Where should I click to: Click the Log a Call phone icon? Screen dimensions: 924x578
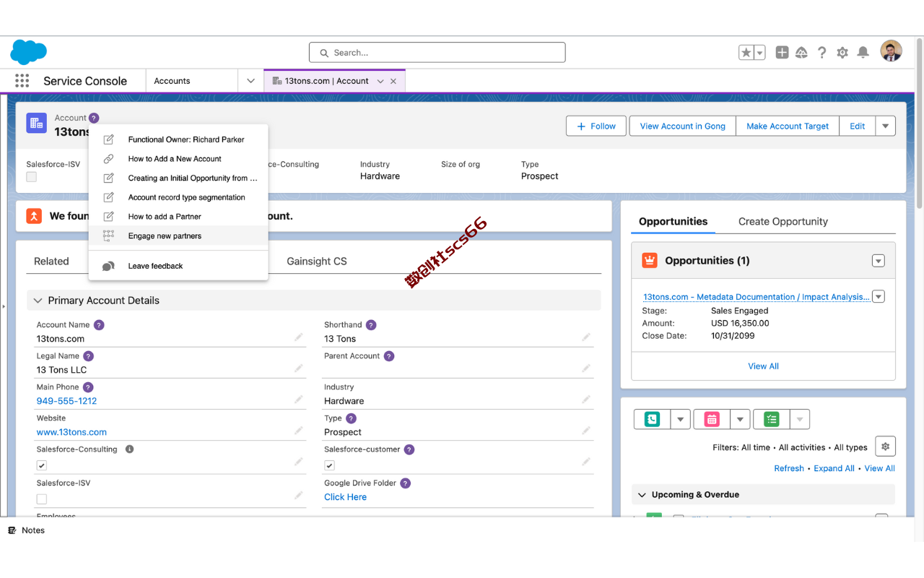click(653, 419)
